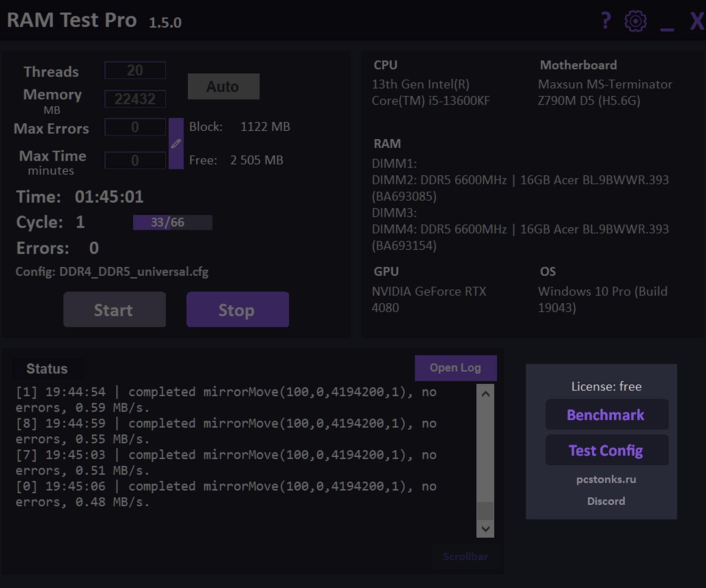The width and height of the screenshot is (706, 588).
Task: Open the help question mark icon
Action: [606, 21]
